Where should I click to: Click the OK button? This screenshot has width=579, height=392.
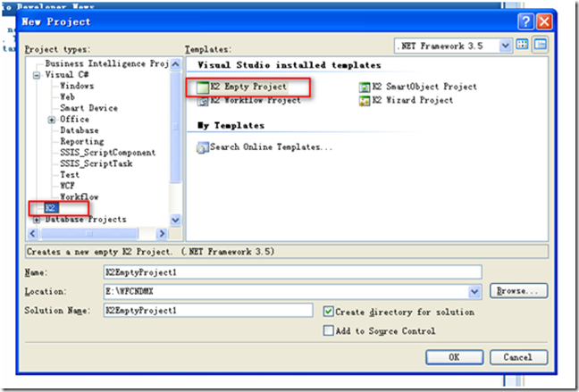pyautogui.click(x=454, y=357)
